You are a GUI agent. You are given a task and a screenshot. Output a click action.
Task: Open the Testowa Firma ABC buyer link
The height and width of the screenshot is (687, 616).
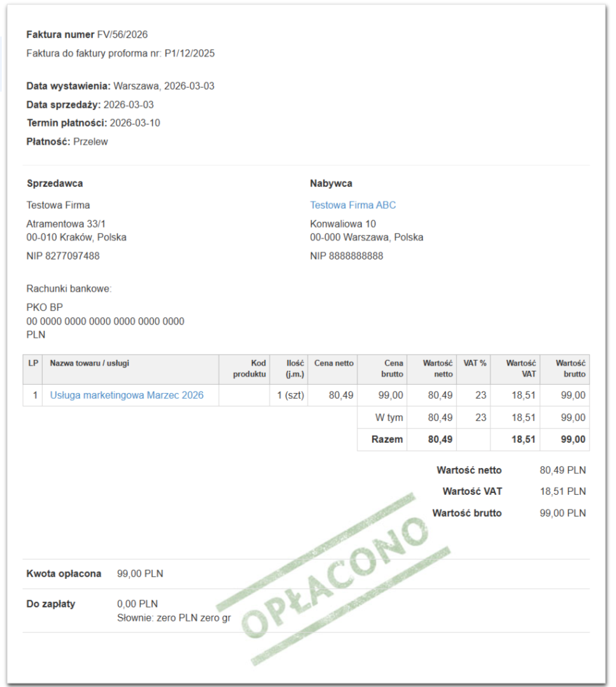[x=353, y=205]
